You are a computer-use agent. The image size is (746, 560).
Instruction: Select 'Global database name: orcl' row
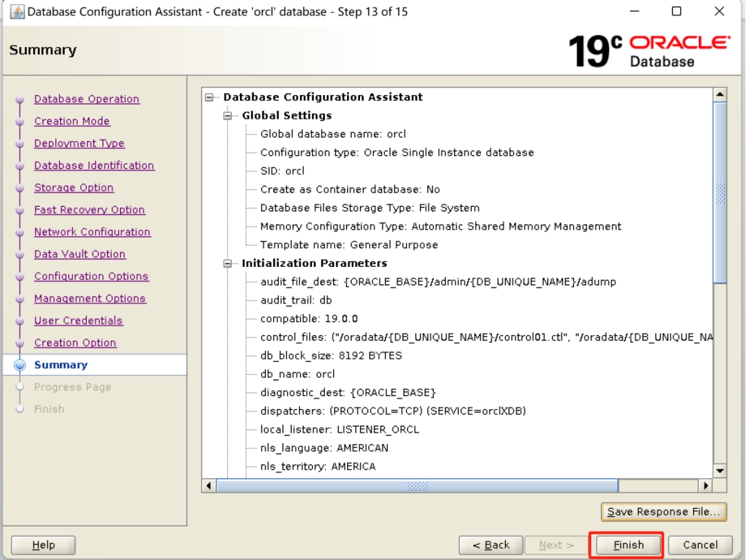click(x=333, y=134)
